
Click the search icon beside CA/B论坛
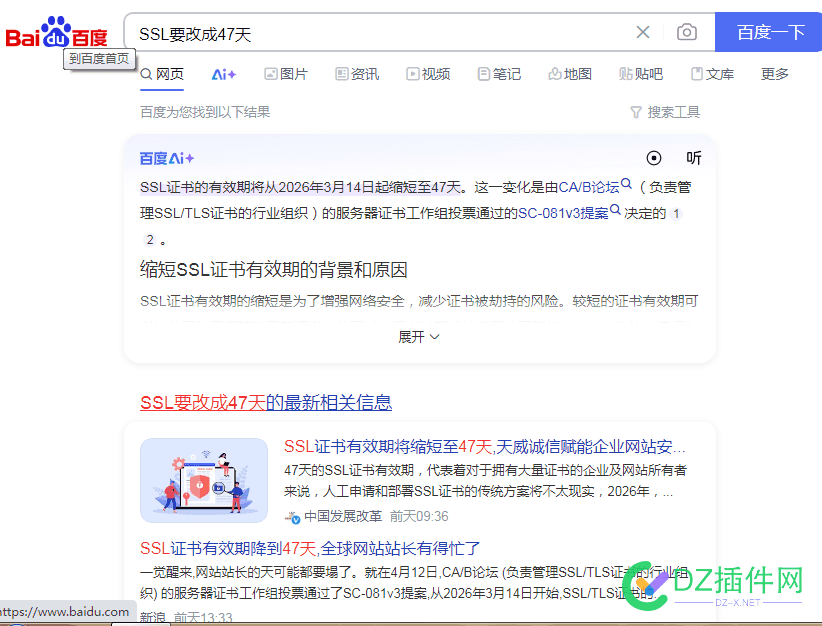626,184
